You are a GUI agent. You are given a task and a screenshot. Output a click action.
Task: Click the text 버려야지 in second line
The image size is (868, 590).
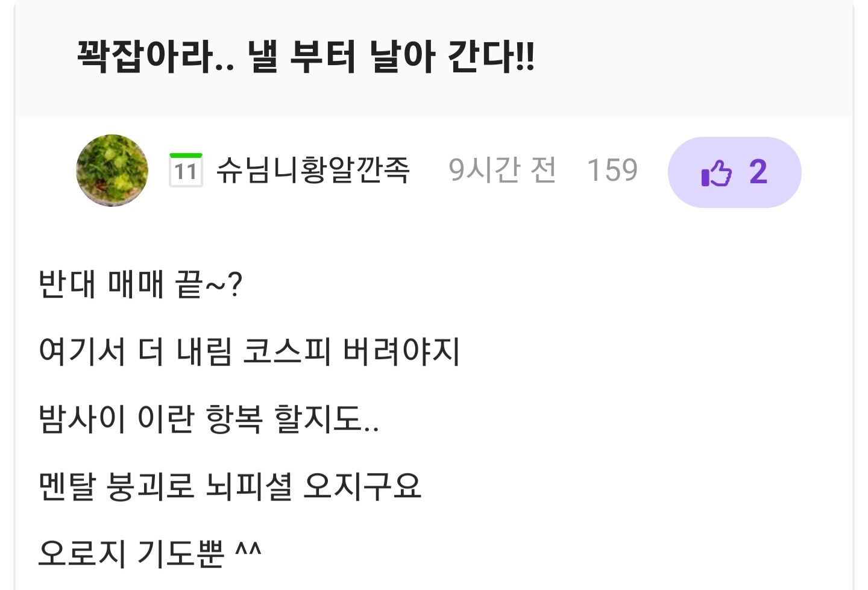[401, 351]
